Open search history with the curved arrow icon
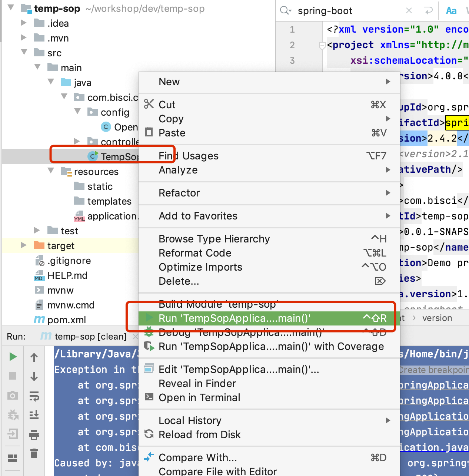The height and width of the screenshot is (476, 469). pyautogui.click(x=428, y=10)
